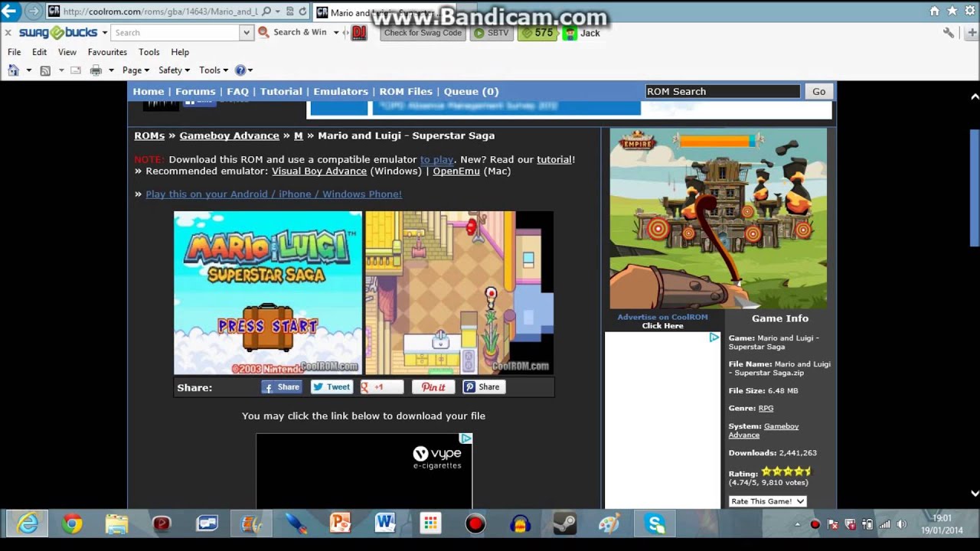
Task: Click the red DJ icon in Swagbucks toolbar
Action: 359,32
